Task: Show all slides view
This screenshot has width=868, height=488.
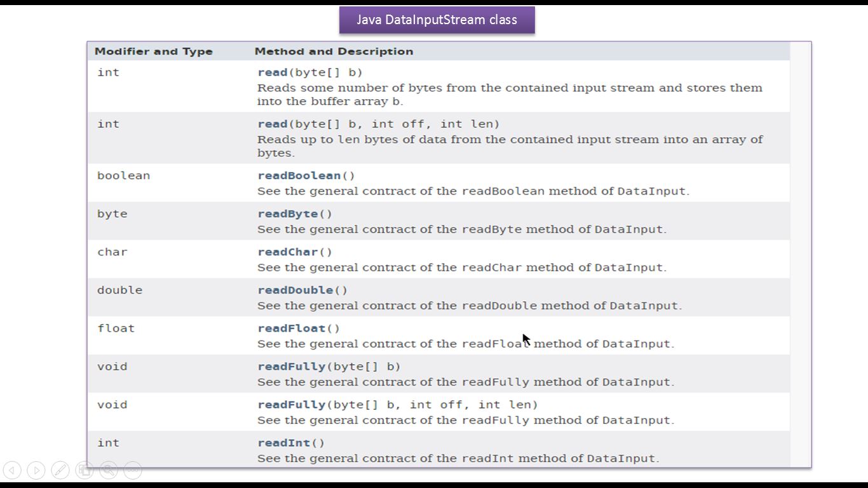Action: (85, 470)
